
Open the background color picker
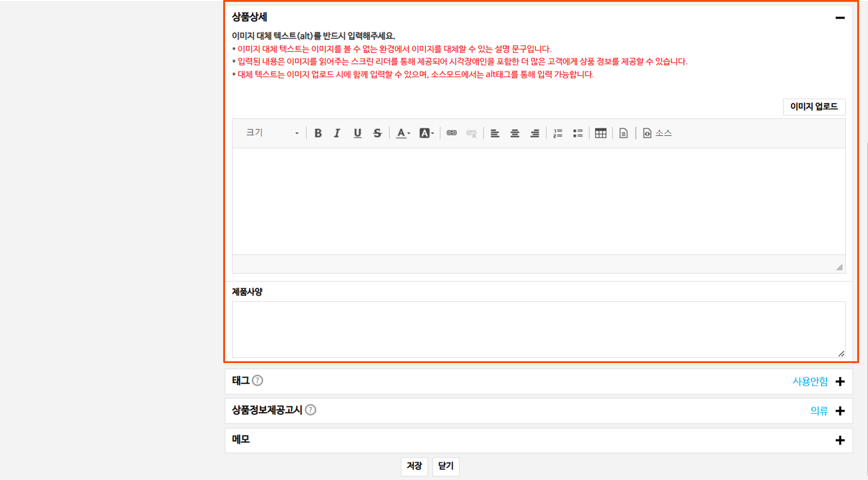click(x=427, y=133)
